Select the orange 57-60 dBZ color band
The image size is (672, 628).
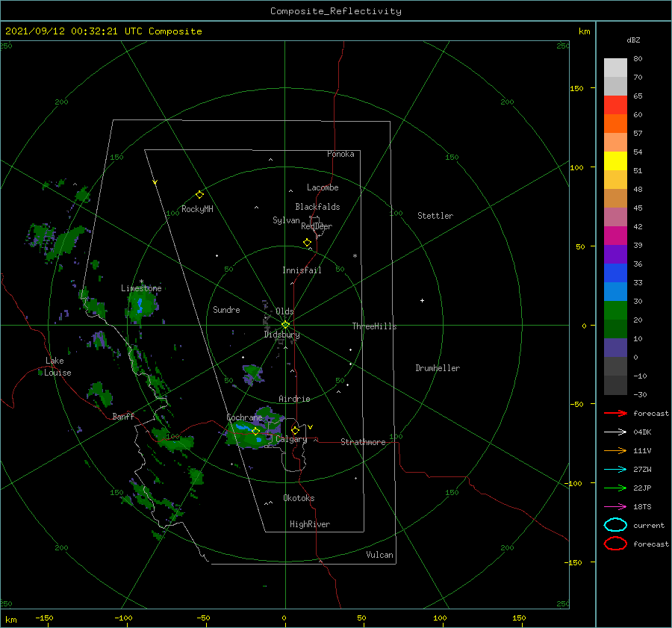click(615, 123)
